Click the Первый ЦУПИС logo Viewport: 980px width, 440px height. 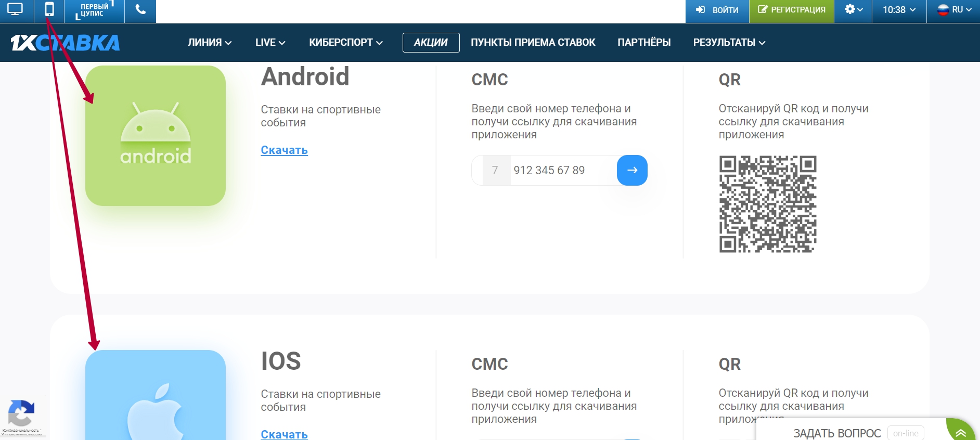[x=94, y=10]
